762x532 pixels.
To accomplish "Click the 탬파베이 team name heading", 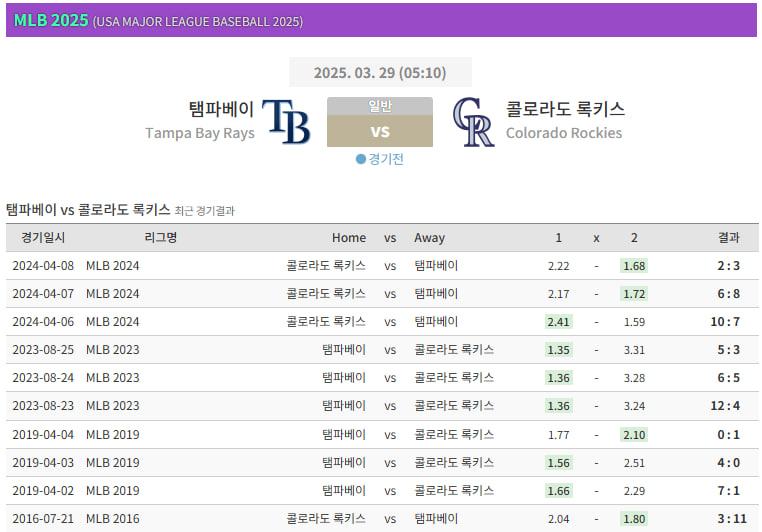I will [x=221, y=109].
